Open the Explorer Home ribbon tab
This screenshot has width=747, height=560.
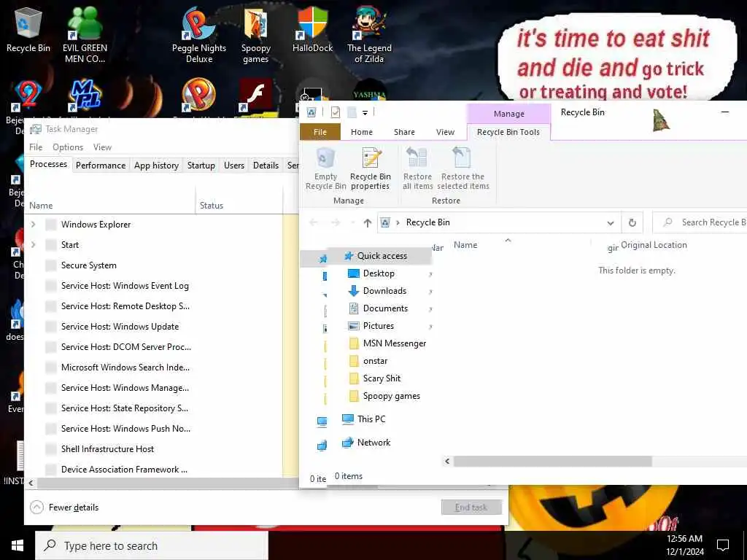click(x=362, y=132)
